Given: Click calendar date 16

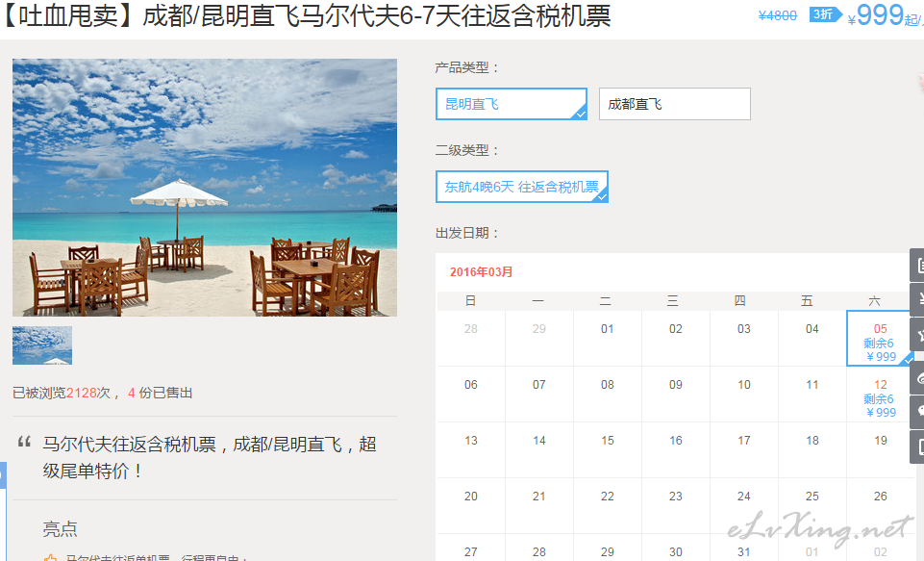Looking at the screenshot, I should [x=676, y=441].
